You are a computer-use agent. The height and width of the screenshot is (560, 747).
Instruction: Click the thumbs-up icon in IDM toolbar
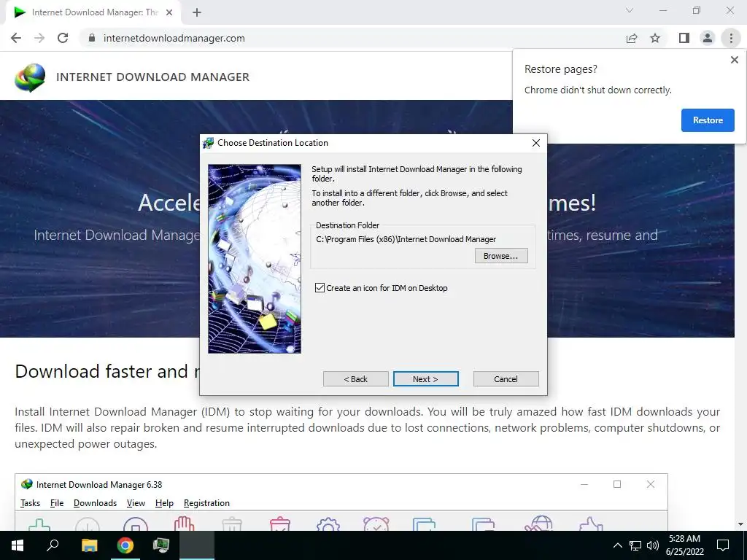(x=591, y=524)
